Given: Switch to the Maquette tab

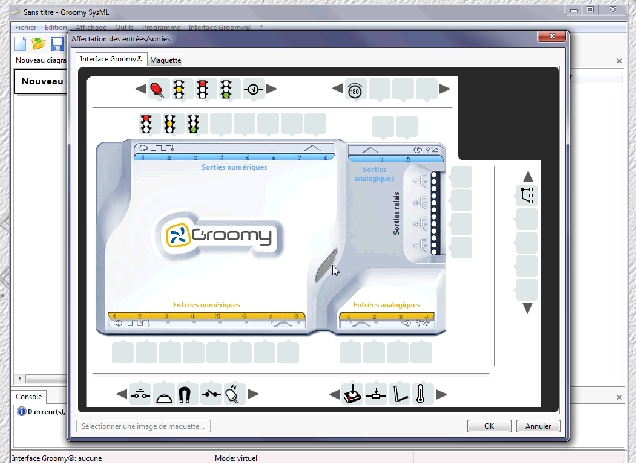Looking at the screenshot, I should pyautogui.click(x=165, y=60).
